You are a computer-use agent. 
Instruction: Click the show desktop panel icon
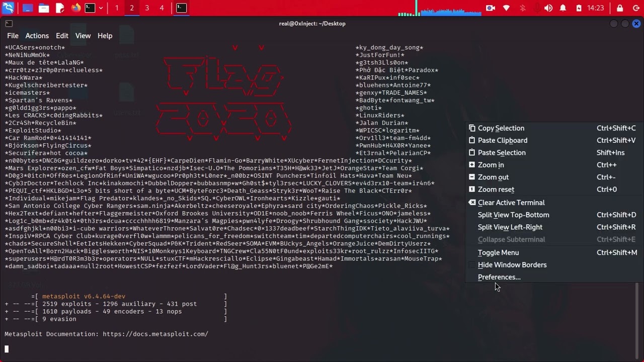coord(28,8)
